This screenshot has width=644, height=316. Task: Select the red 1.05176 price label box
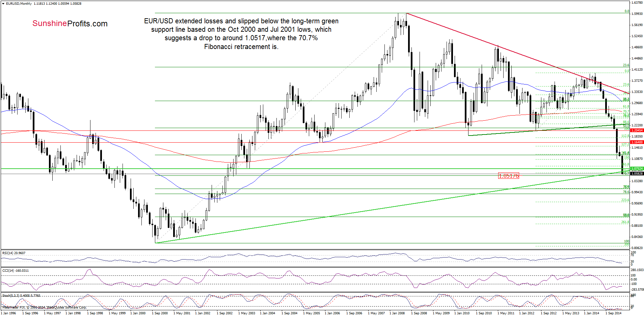(508, 176)
